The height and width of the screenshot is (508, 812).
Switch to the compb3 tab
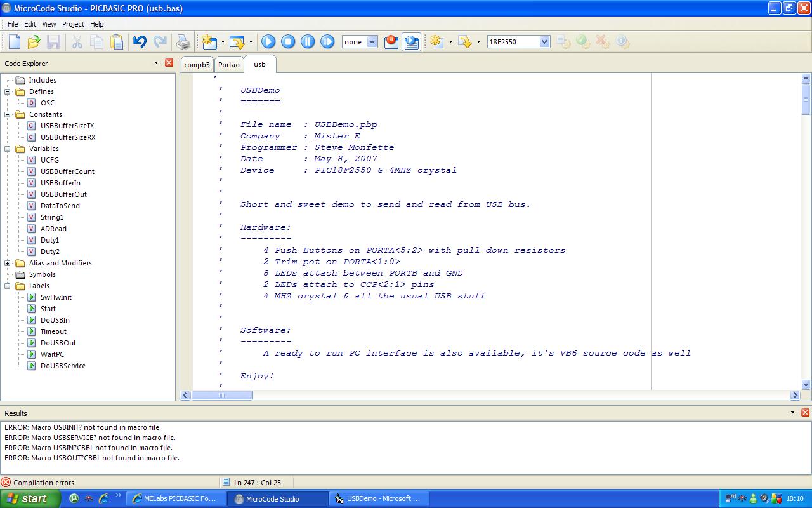tap(197, 65)
